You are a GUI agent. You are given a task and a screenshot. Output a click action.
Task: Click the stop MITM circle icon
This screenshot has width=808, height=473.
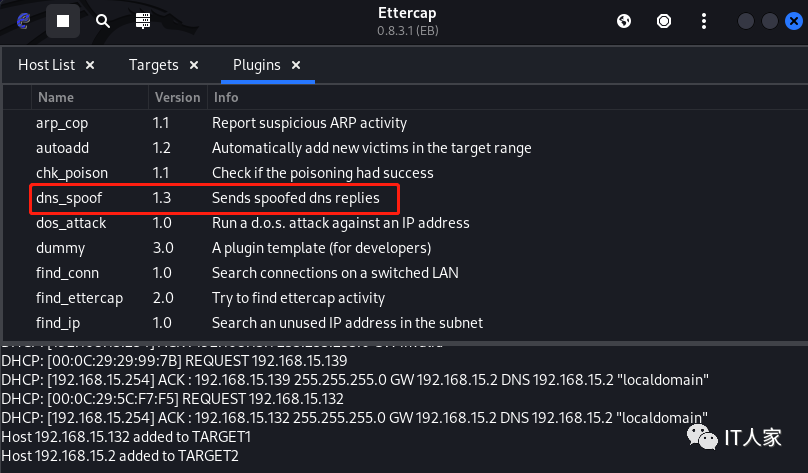(x=664, y=20)
